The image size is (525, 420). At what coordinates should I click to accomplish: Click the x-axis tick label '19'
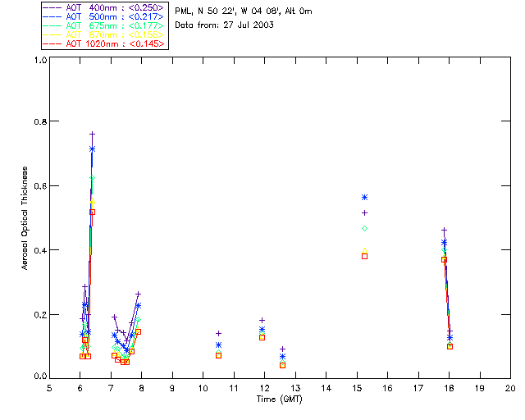[x=480, y=388]
